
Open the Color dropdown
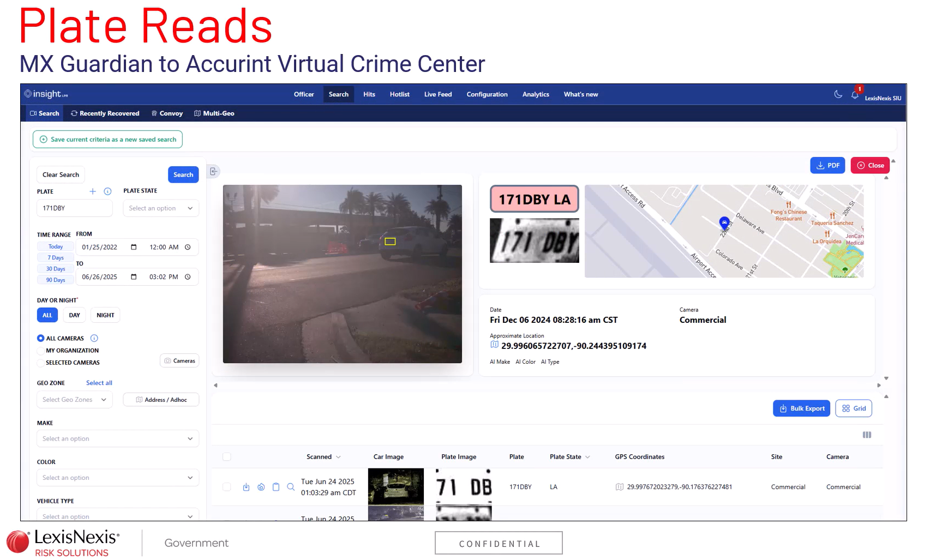click(x=118, y=478)
